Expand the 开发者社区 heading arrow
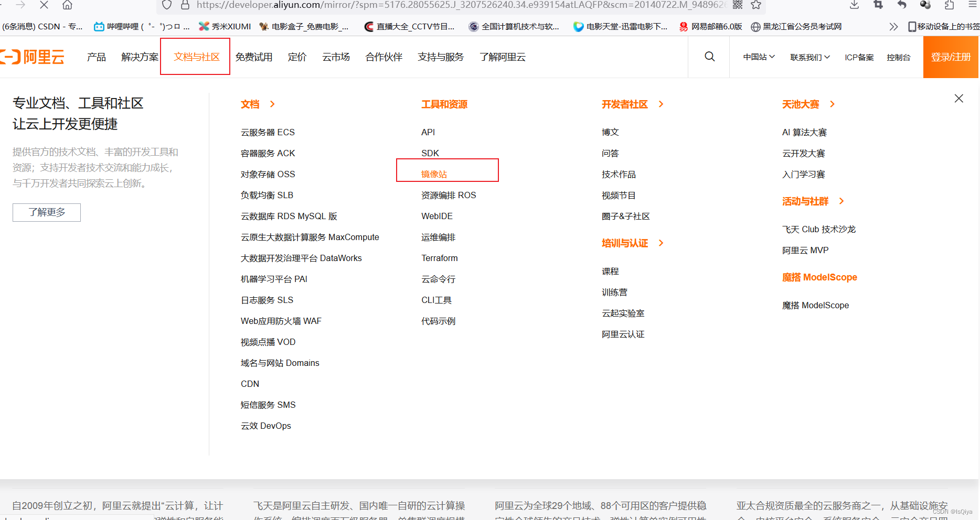980x520 pixels. click(x=661, y=104)
